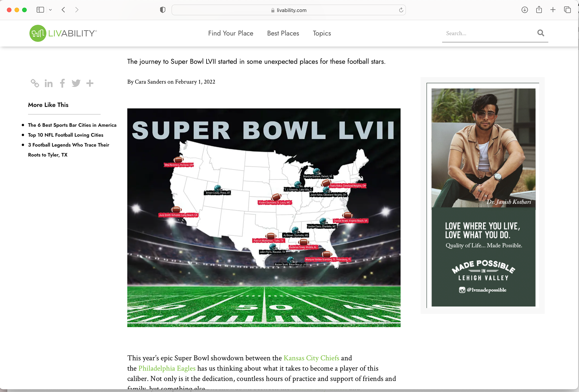Reload the page
Viewport: 579px width, 392px height.
point(401,10)
